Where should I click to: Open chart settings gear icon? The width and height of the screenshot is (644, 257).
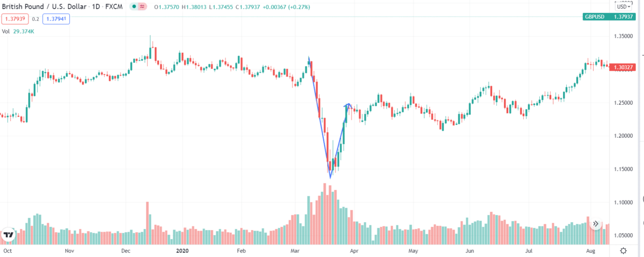click(x=624, y=251)
